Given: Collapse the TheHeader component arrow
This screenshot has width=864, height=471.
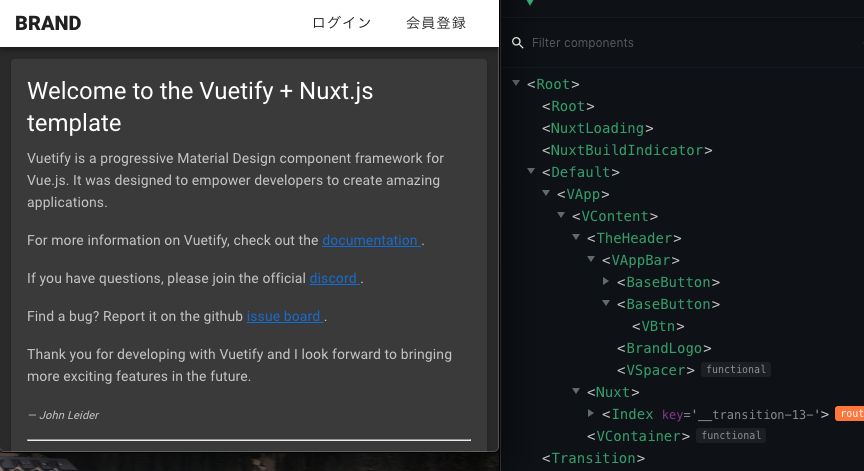Looking at the screenshot, I should click(576, 238).
